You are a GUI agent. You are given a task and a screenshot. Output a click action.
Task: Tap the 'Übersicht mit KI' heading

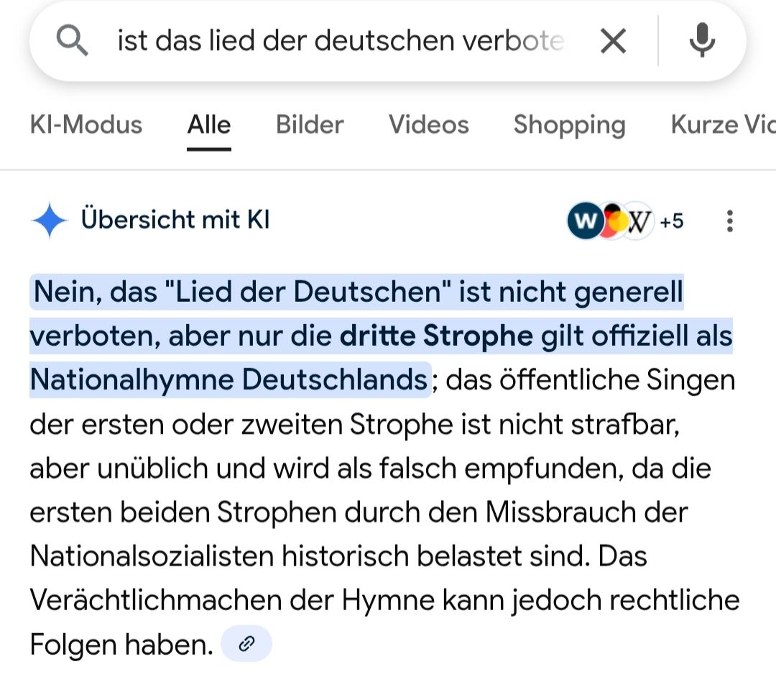175,219
